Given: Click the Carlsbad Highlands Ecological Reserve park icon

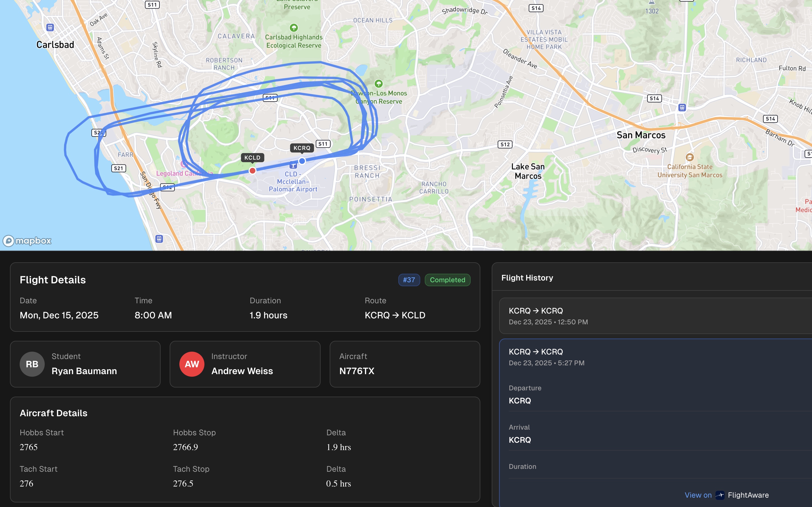Looking at the screenshot, I should [x=294, y=28].
